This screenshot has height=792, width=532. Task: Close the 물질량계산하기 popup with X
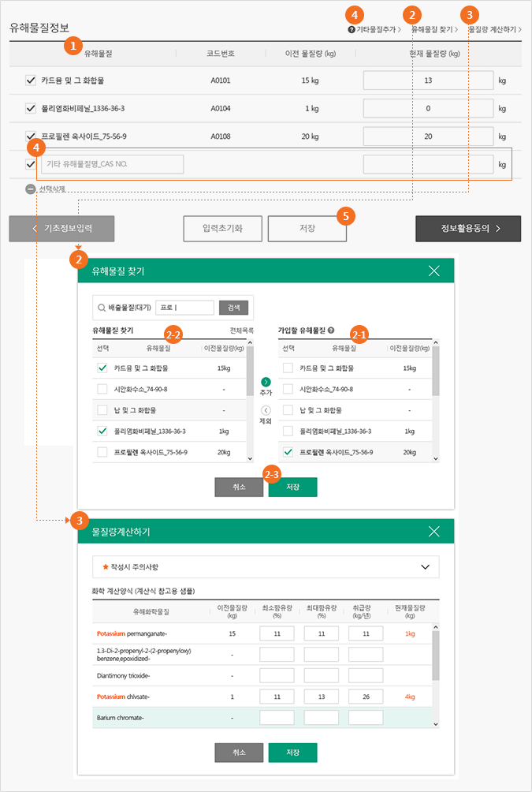pyautogui.click(x=434, y=532)
